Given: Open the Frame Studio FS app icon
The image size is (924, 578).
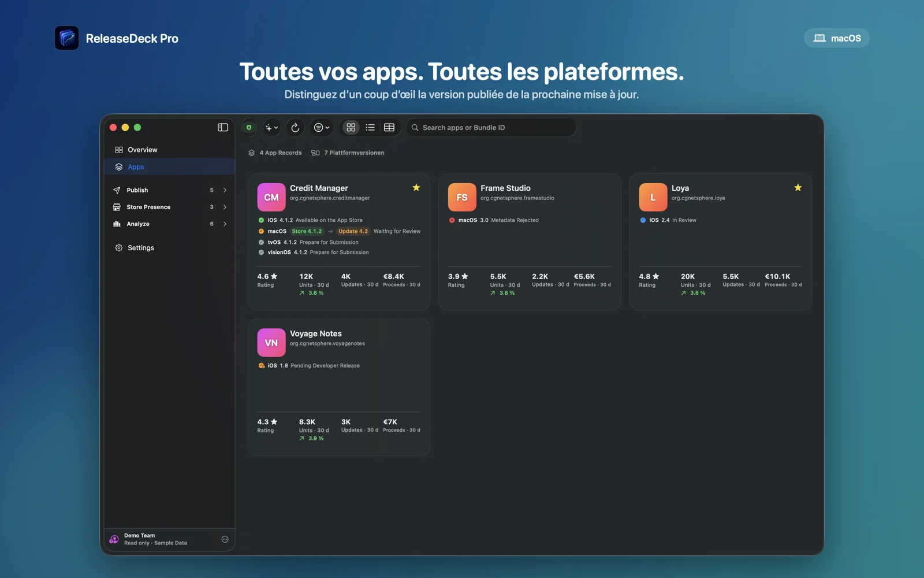Looking at the screenshot, I should click(x=462, y=197).
